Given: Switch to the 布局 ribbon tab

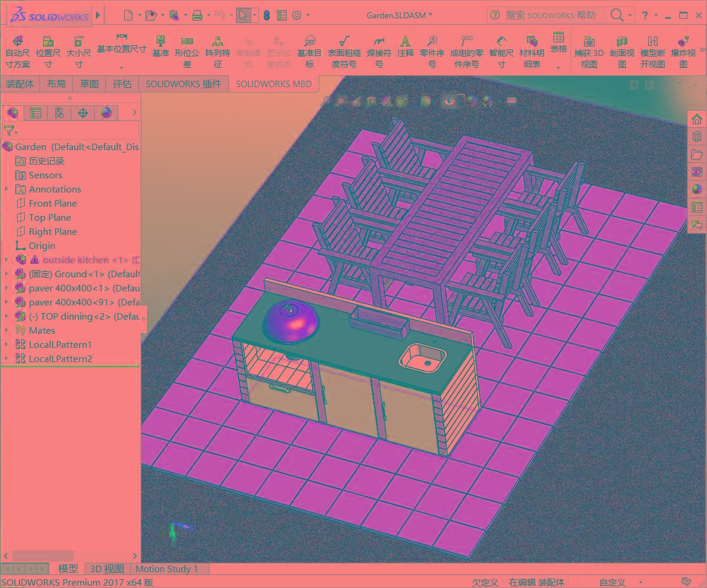Looking at the screenshot, I should point(57,84).
